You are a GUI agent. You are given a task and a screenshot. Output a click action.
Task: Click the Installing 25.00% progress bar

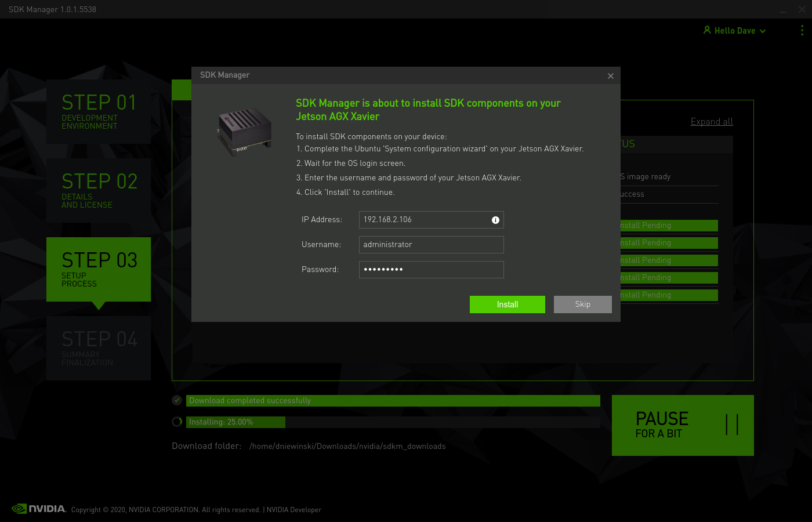(393, 422)
